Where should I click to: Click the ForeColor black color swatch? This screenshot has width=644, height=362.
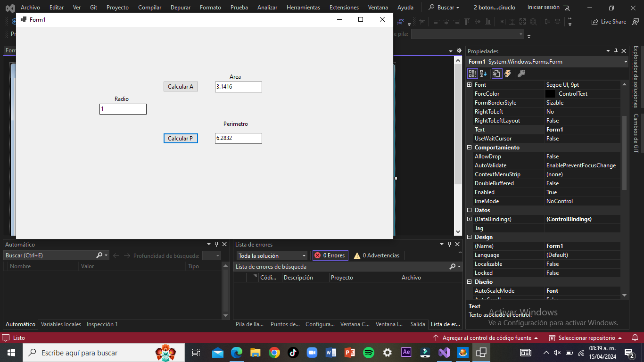pyautogui.click(x=550, y=94)
